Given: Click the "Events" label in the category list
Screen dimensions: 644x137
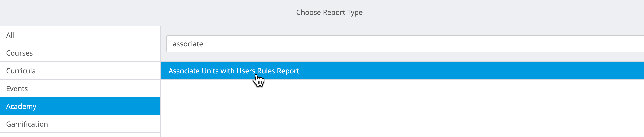Looking at the screenshot, I should [x=17, y=89].
